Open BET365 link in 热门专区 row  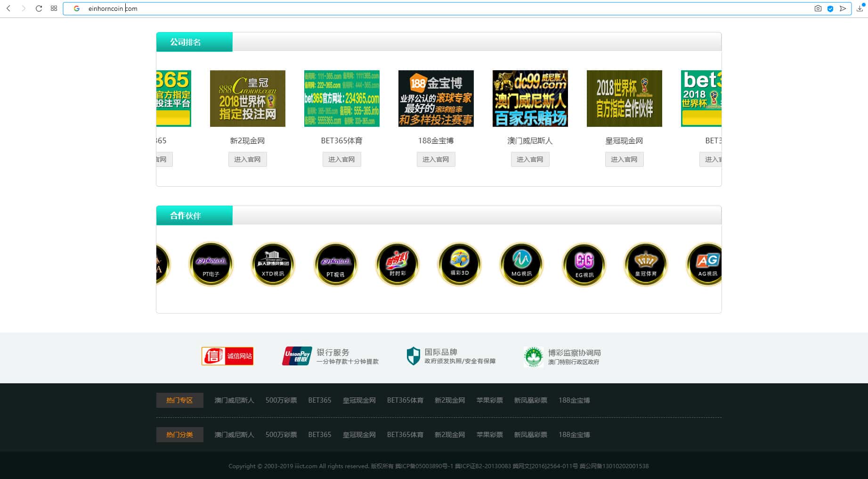tap(320, 400)
